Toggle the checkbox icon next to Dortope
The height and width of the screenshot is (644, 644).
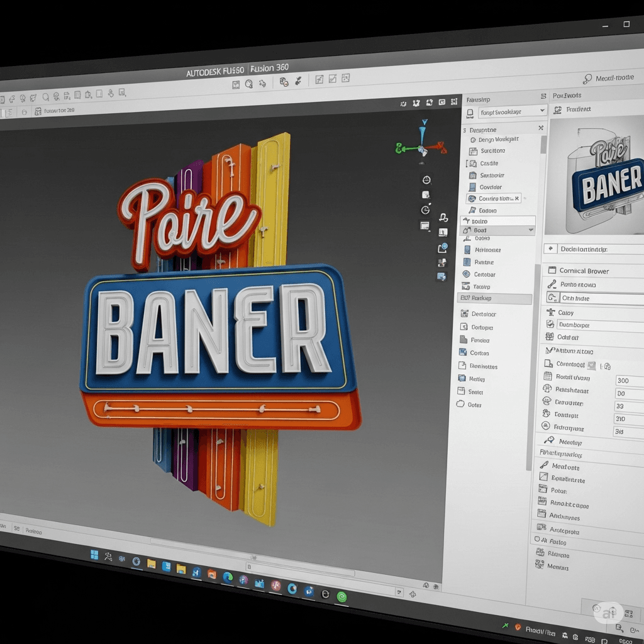click(464, 326)
